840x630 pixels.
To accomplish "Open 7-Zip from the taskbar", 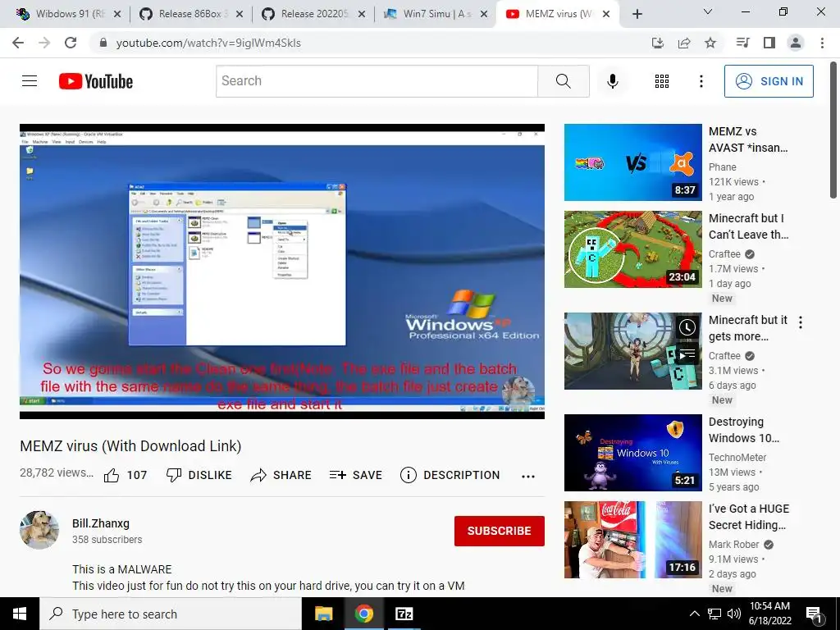I will [404, 614].
